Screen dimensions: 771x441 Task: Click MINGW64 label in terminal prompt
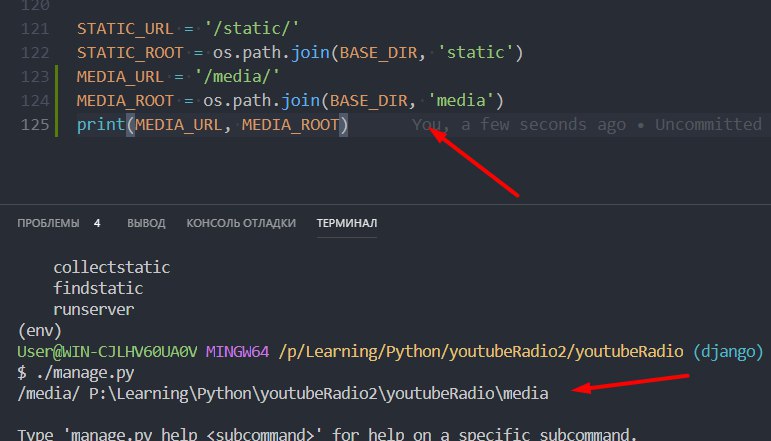point(237,352)
